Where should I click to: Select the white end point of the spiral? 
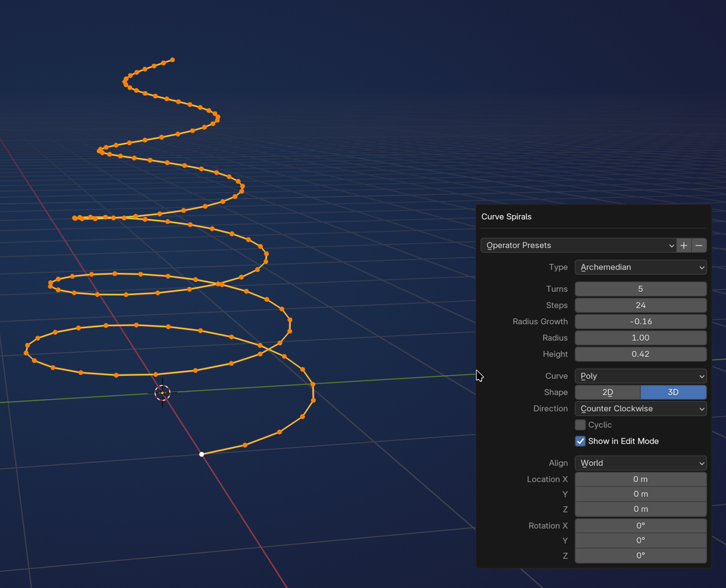click(202, 454)
